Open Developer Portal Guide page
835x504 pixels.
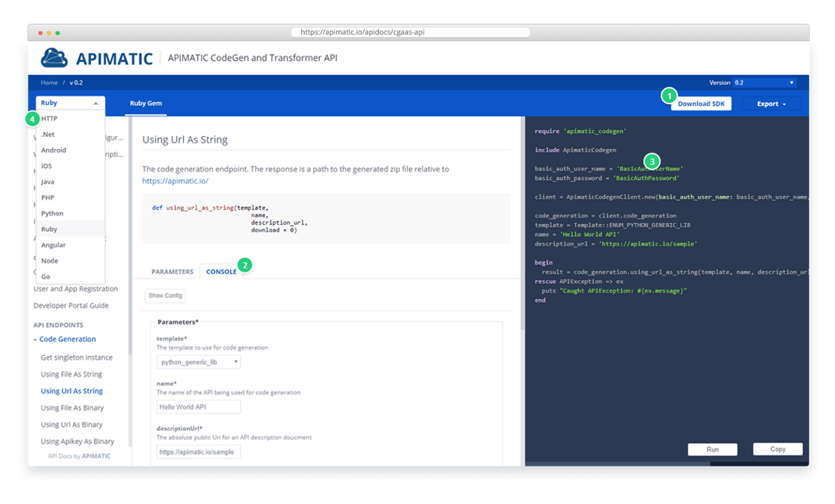[71, 305]
